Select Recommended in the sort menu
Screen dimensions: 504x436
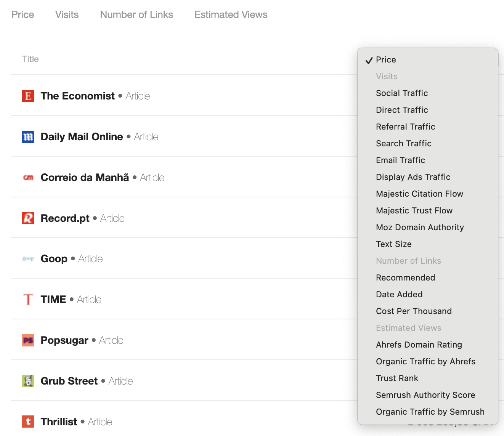coord(428,277)
